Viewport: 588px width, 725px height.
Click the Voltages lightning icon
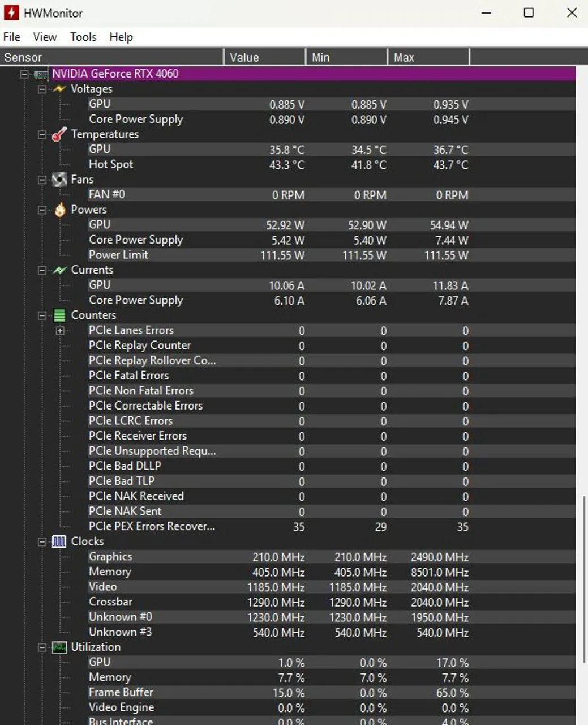pyautogui.click(x=59, y=89)
